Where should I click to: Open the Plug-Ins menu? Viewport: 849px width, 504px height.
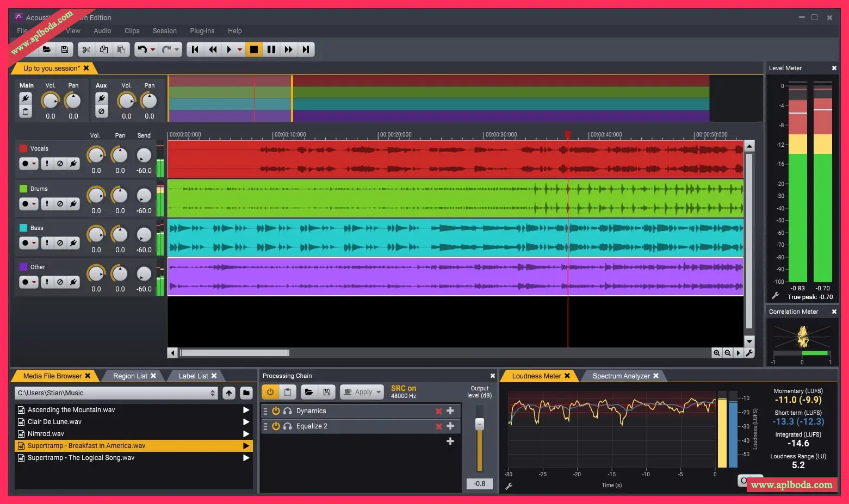(x=202, y=31)
